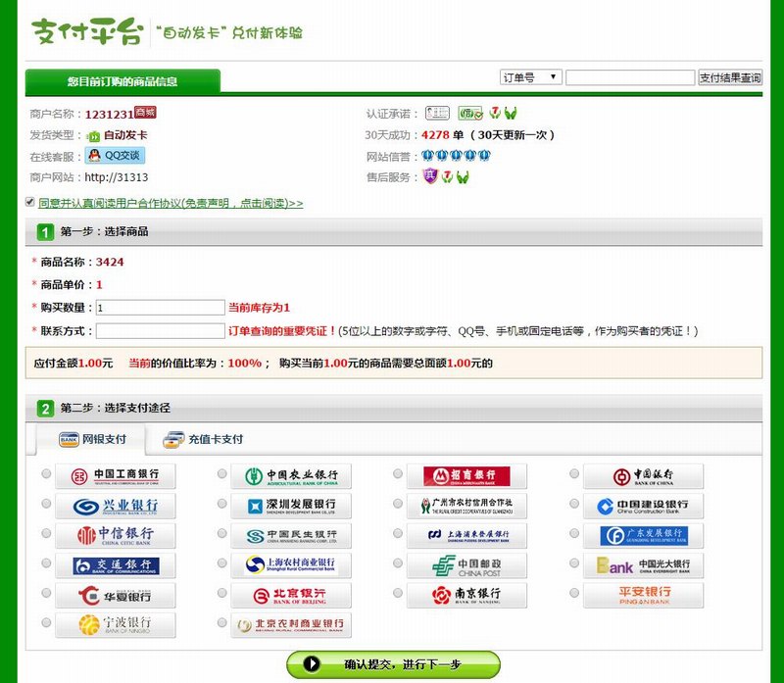Click the 购买数量 quantity input field
This screenshot has width=784, height=683.
point(160,308)
